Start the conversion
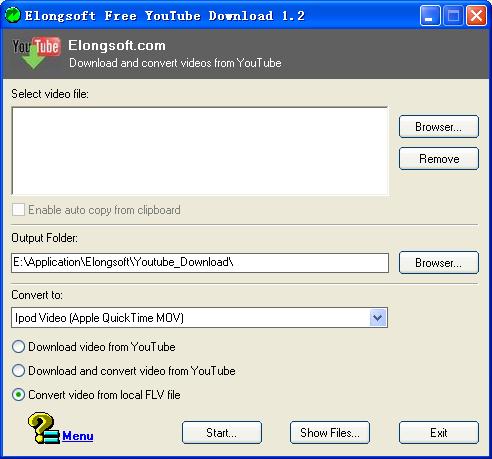The height and width of the screenshot is (459, 492). [x=222, y=433]
